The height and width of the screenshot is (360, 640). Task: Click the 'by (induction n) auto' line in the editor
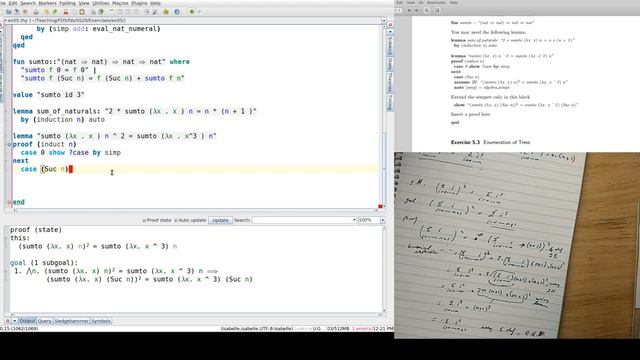click(x=62, y=120)
